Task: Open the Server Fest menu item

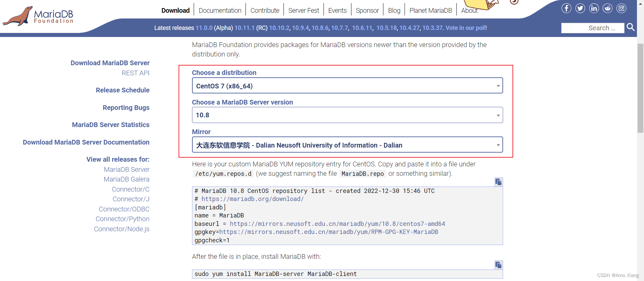Action: click(x=304, y=10)
